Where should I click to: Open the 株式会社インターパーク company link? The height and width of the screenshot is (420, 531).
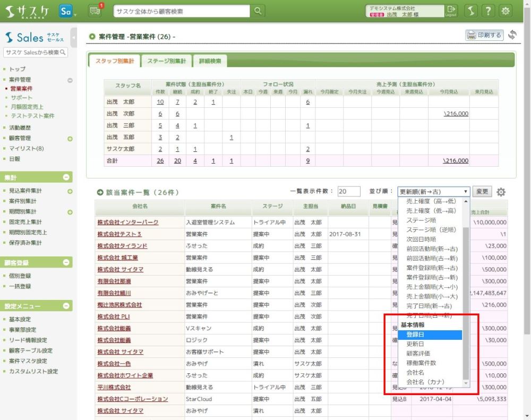pyautogui.click(x=124, y=222)
